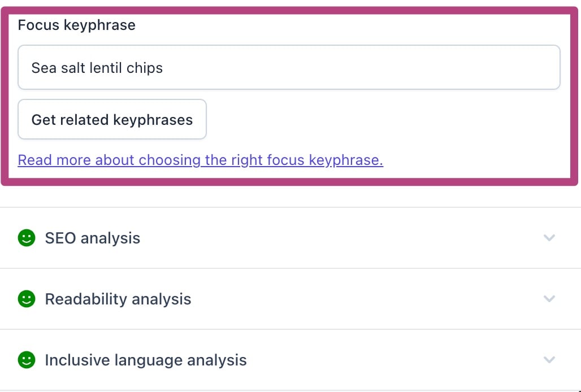Screen dimensions: 581x392
Task: Click the word "keyphrases" on the related button
Action: [153, 120]
